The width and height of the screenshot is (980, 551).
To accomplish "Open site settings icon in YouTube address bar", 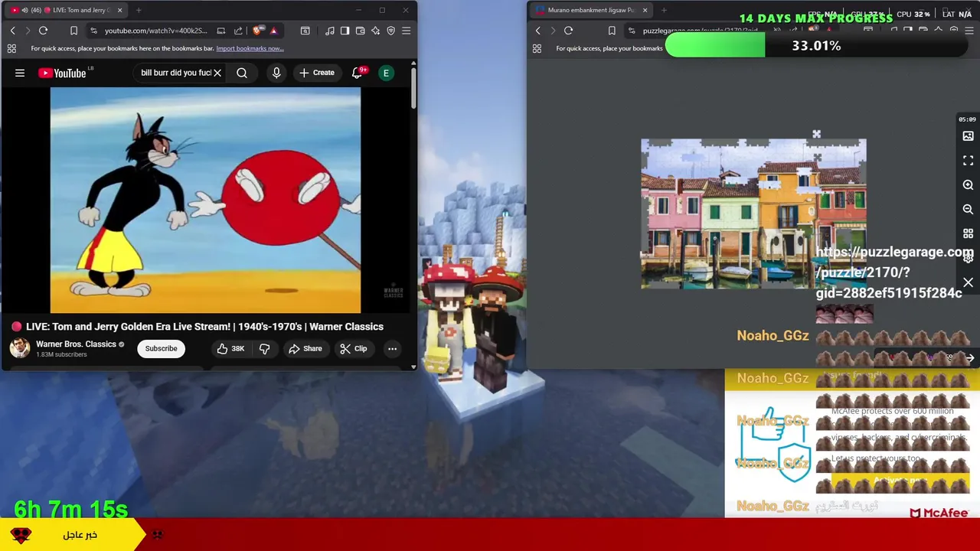I will pyautogui.click(x=93, y=31).
